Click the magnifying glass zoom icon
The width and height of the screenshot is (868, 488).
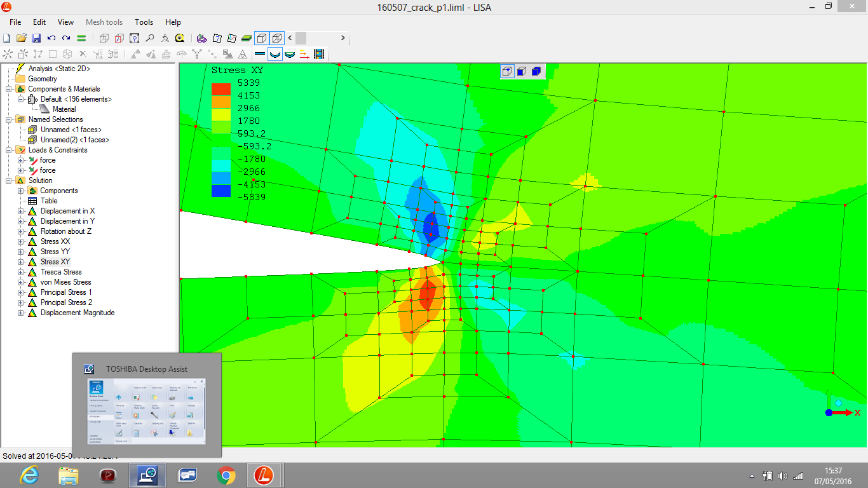149,38
